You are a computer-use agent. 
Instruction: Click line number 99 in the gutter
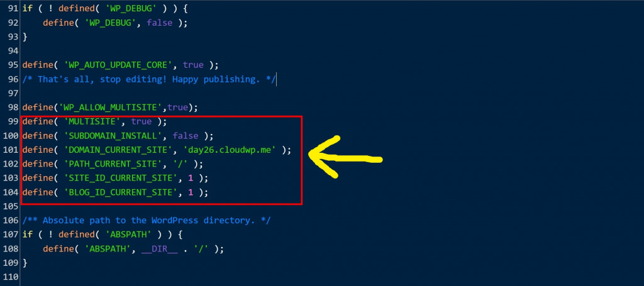13,122
